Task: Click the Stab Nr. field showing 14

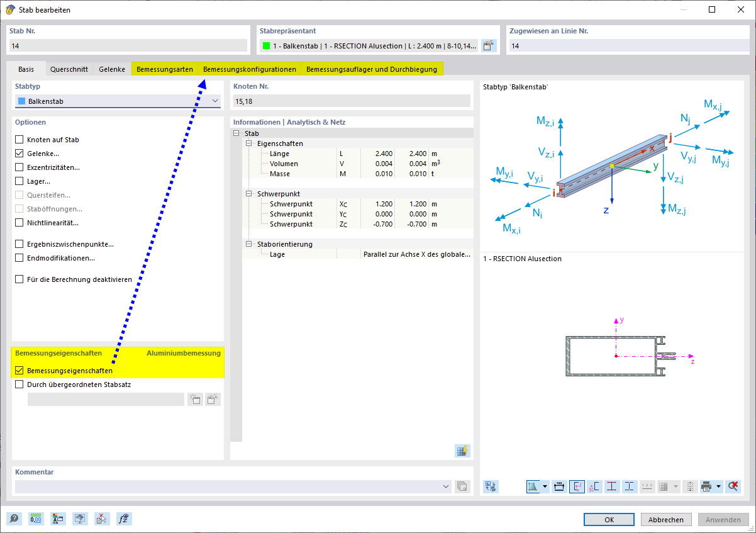Action: coord(128,45)
